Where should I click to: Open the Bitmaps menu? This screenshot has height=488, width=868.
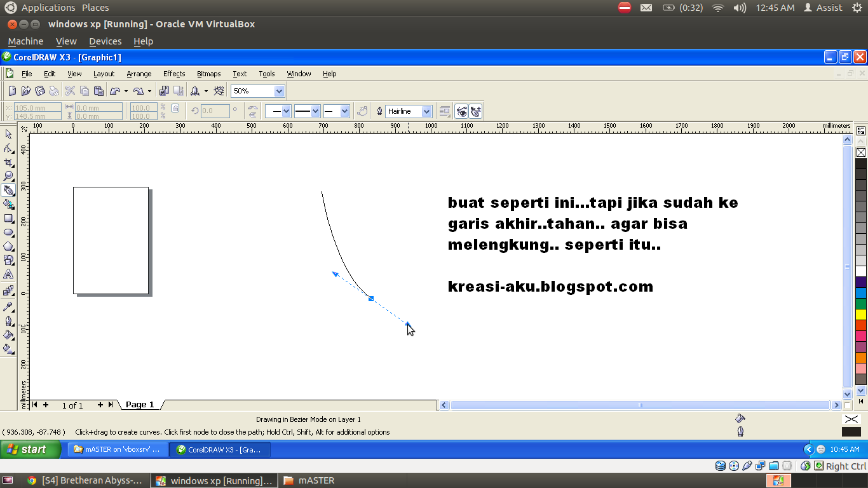(209, 74)
